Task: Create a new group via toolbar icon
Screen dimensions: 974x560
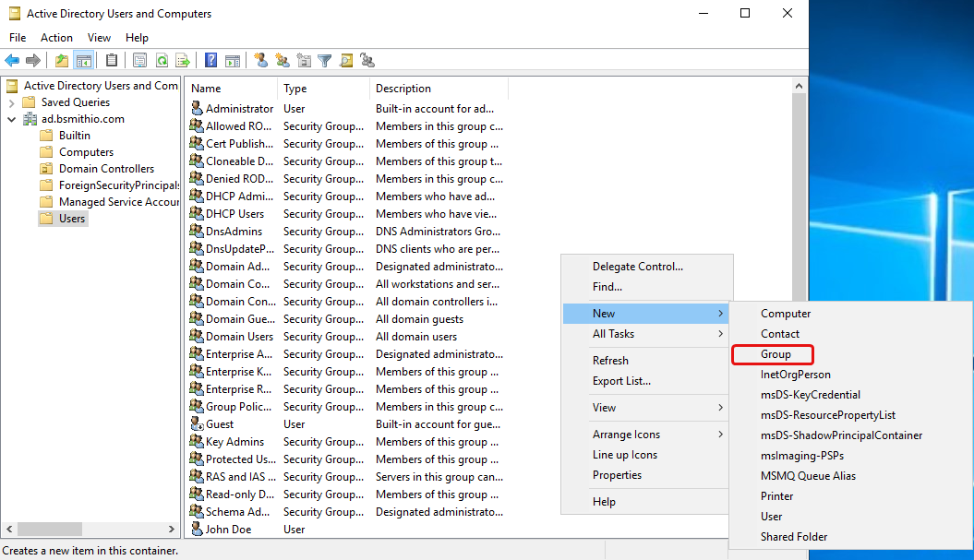Action: tap(283, 60)
